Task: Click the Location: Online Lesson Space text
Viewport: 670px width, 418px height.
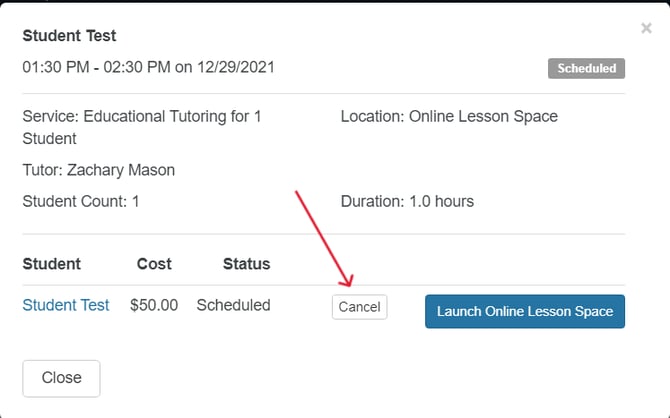Action: pyautogui.click(x=449, y=116)
